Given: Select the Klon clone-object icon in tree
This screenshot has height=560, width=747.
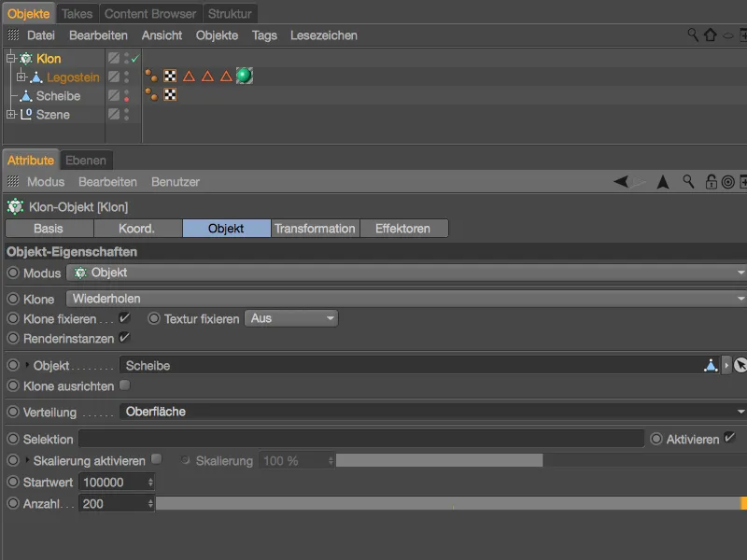Looking at the screenshot, I should point(27,58).
